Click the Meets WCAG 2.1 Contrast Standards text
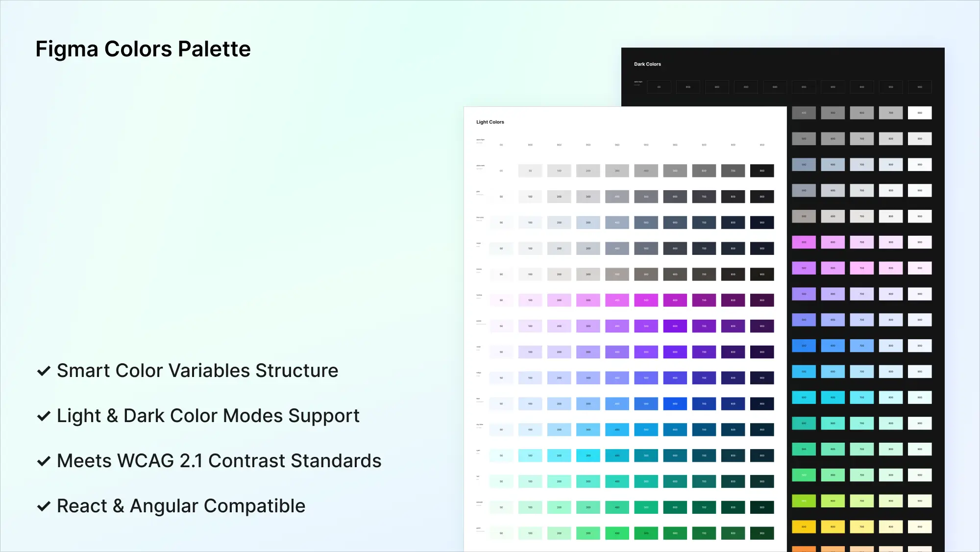The height and width of the screenshot is (552, 980). click(219, 461)
